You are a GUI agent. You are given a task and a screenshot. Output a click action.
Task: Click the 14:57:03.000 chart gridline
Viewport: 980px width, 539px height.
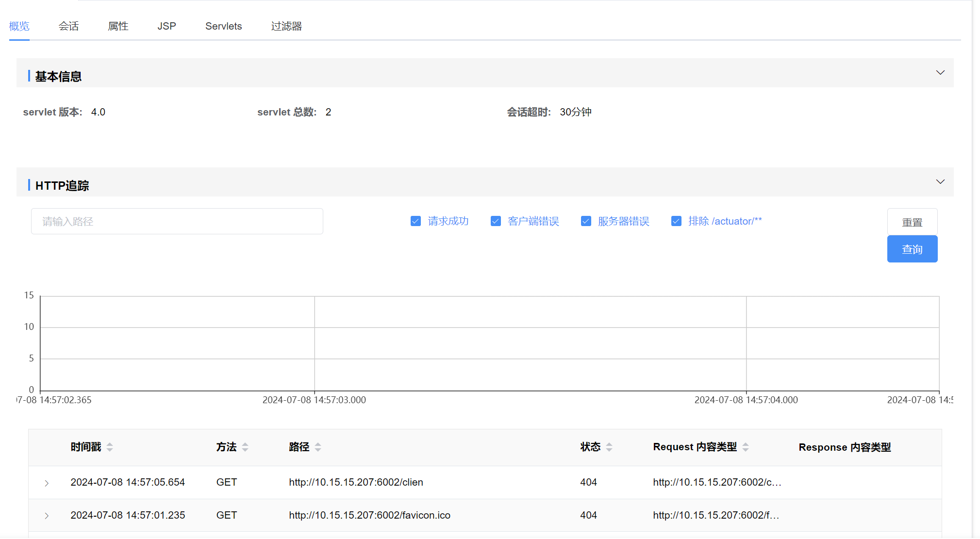click(x=315, y=343)
